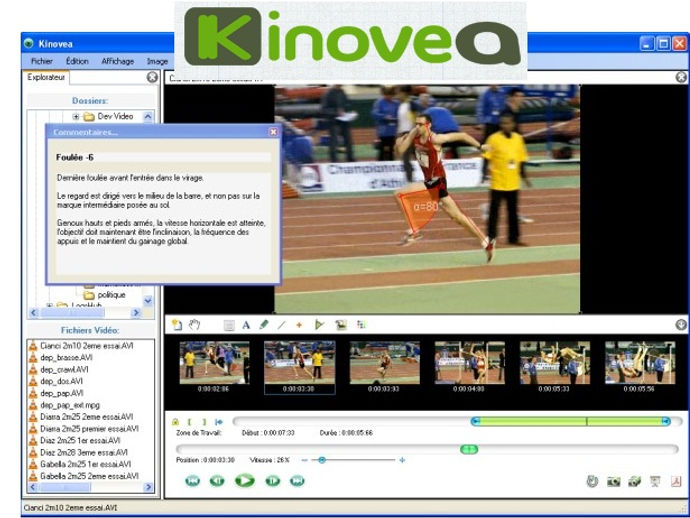The height and width of the screenshot is (518, 690).
Task: Open key image thumbnail at 0:00:04:00
Action: tap(470, 363)
